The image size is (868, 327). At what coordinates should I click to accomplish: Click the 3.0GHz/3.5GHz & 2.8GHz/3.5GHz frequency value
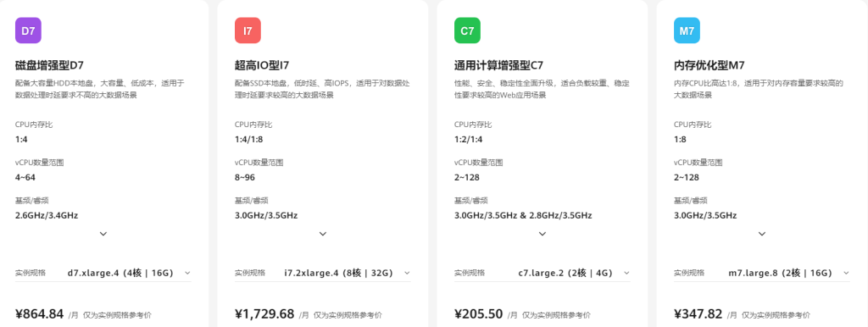click(x=523, y=215)
